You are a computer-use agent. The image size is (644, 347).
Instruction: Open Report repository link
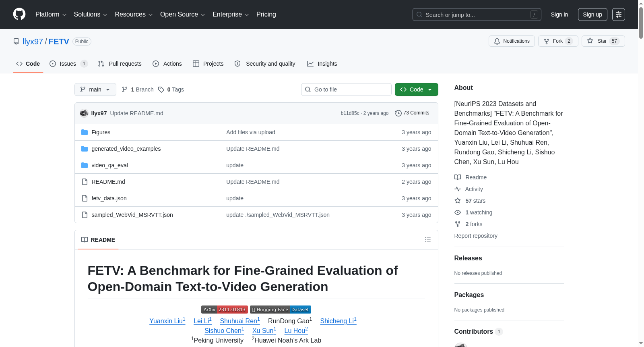point(476,236)
